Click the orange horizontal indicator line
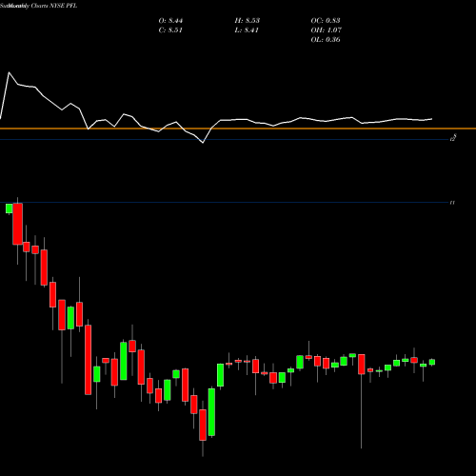Screen dimensions: 476x476 point(238,129)
